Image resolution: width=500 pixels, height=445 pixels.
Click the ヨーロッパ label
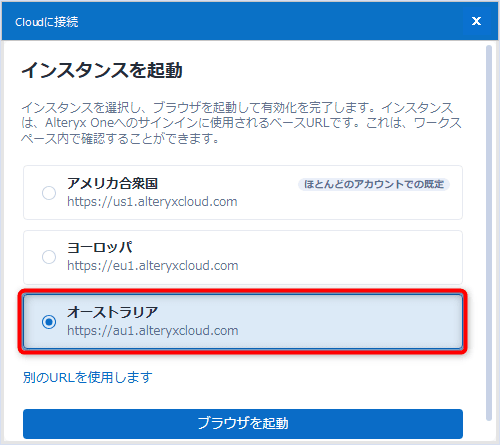(100, 247)
